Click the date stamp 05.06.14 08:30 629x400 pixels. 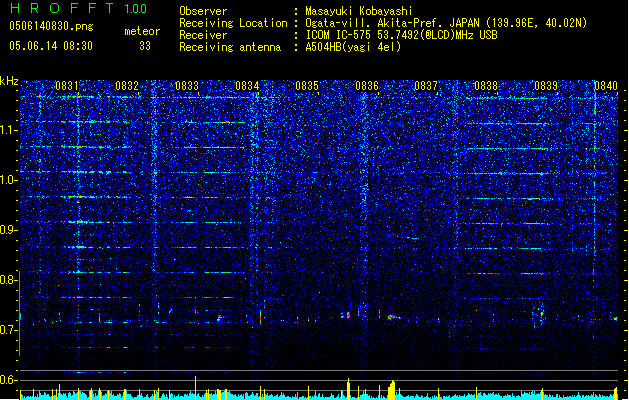click(51, 46)
